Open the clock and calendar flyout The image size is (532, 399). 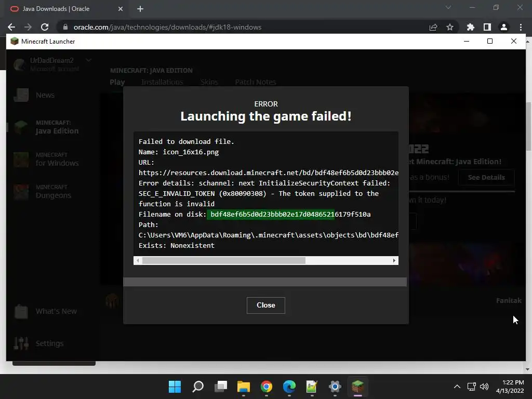510,387
